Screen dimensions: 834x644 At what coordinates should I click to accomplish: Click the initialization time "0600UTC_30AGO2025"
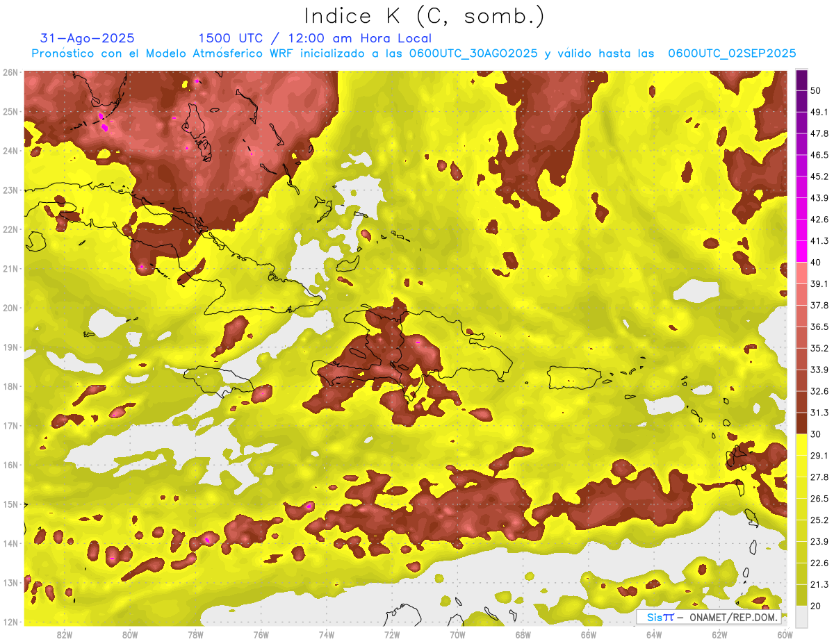tap(473, 53)
